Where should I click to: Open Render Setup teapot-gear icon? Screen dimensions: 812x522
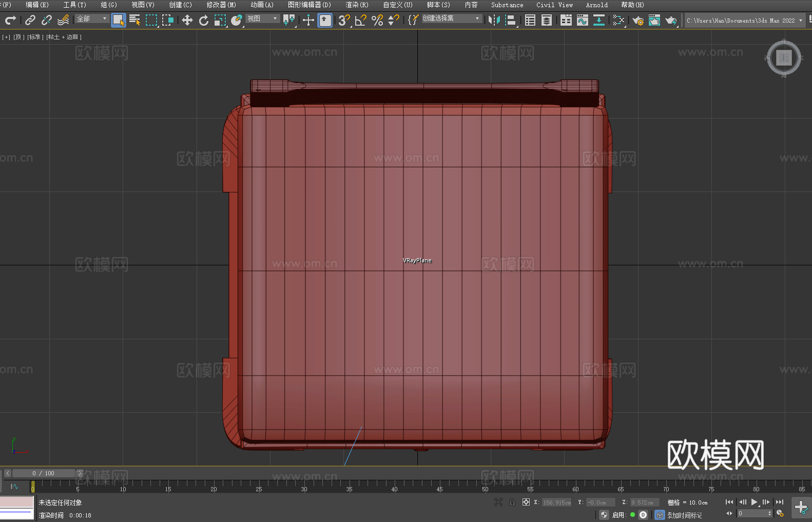click(x=638, y=21)
